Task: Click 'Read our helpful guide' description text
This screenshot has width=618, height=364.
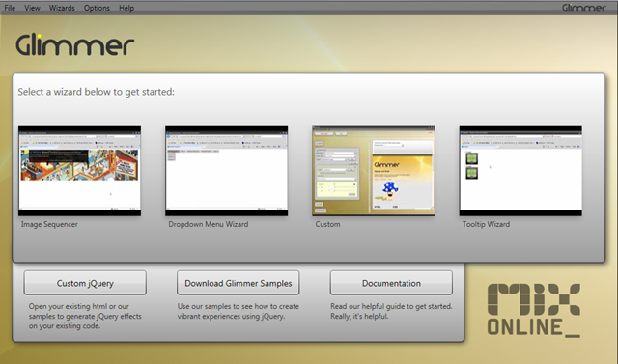Action: click(x=391, y=311)
